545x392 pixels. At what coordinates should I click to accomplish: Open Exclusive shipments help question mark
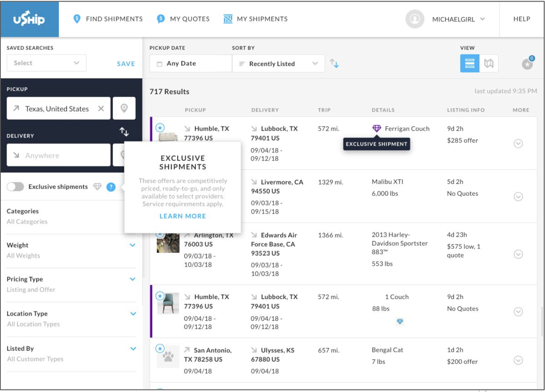tap(111, 187)
